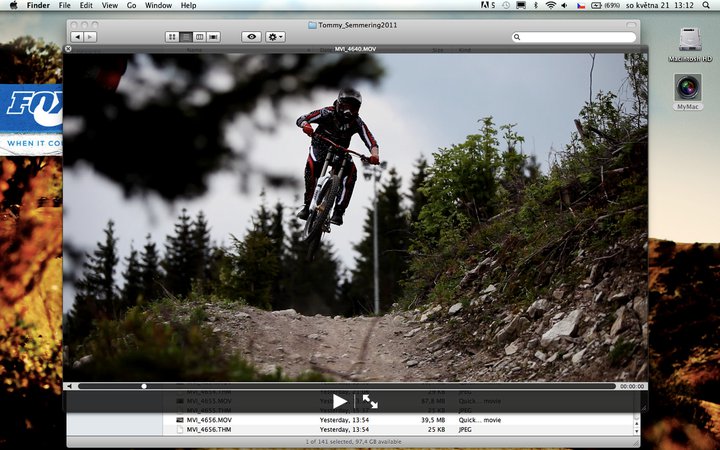Play the MVI_4640.MOV preview
Viewport: 720px width, 450px height.
(x=340, y=401)
